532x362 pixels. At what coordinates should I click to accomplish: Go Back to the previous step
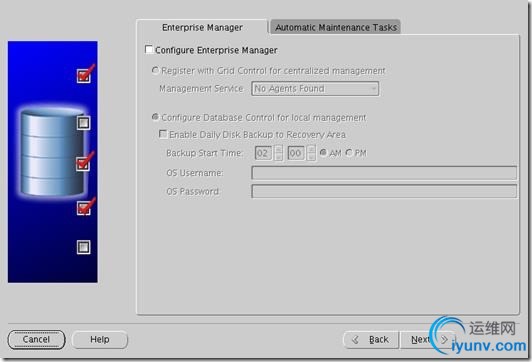click(371, 339)
